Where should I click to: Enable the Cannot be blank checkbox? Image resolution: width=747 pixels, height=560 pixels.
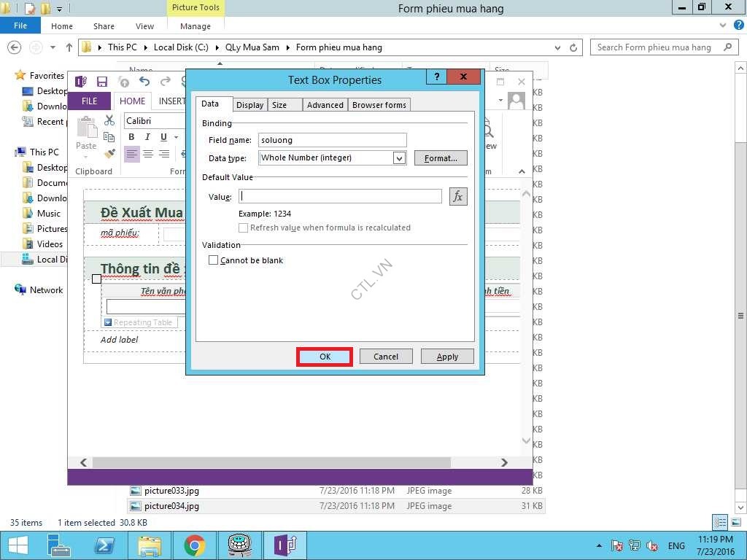point(214,260)
